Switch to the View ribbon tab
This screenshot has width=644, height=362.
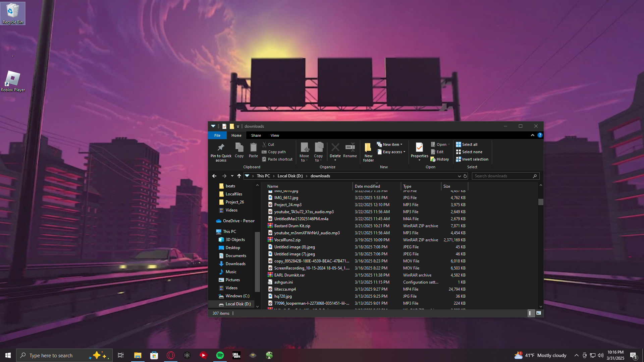click(x=275, y=135)
